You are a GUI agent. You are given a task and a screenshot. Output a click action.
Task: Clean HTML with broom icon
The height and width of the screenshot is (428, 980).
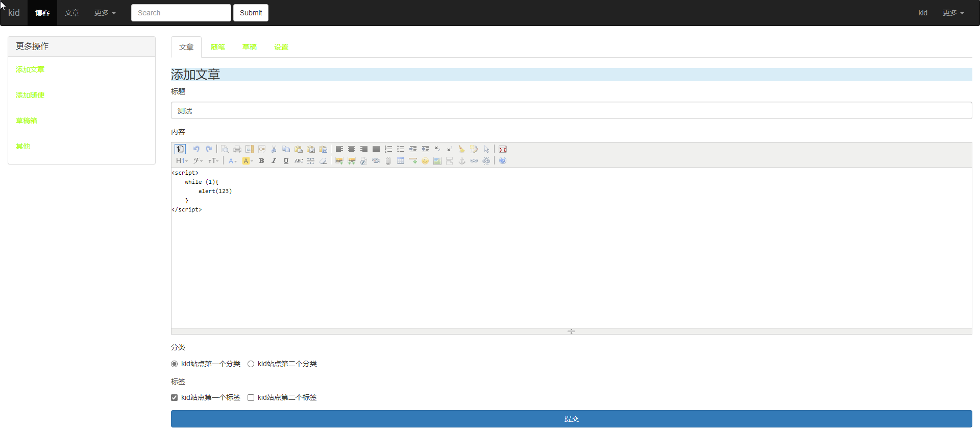coord(462,149)
